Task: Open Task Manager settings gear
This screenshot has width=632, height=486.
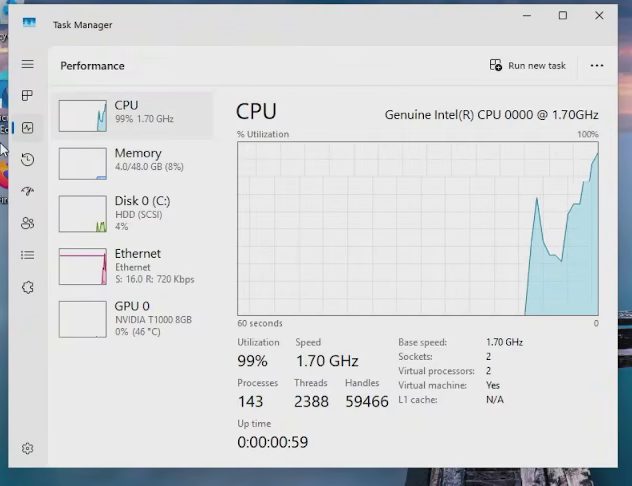Action: click(27, 448)
